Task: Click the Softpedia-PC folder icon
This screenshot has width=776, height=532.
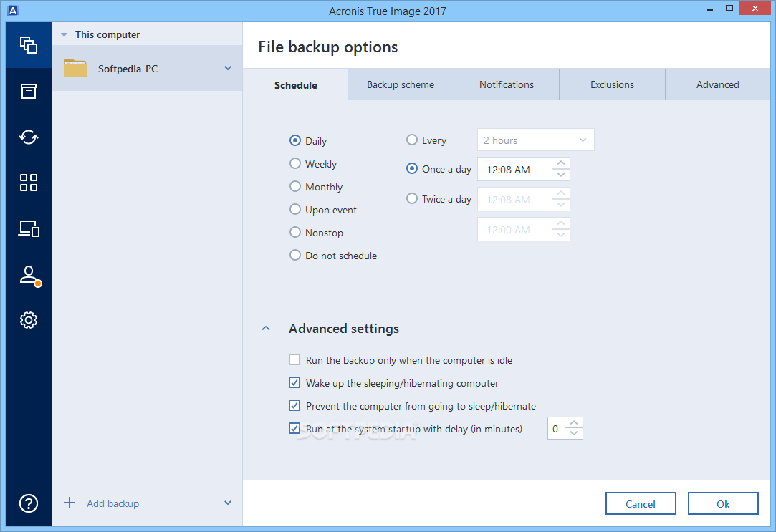Action: pos(75,68)
